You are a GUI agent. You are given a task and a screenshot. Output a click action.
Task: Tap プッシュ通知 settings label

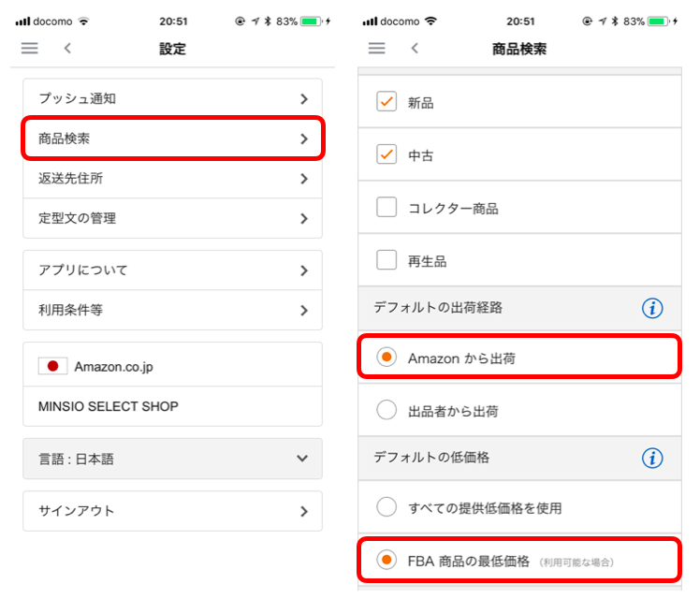point(78,98)
